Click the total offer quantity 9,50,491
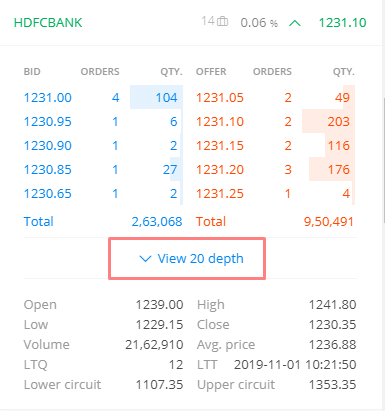 pyautogui.click(x=328, y=222)
